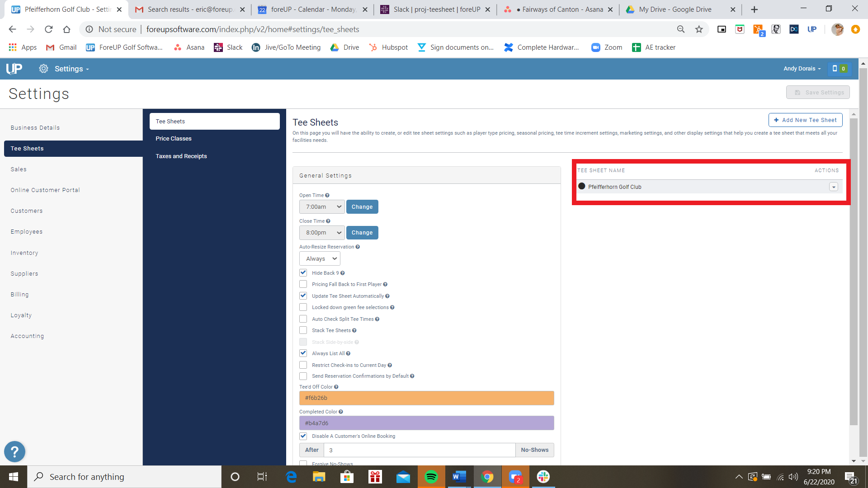Enable Locked down green fee selections

coord(303,307)
